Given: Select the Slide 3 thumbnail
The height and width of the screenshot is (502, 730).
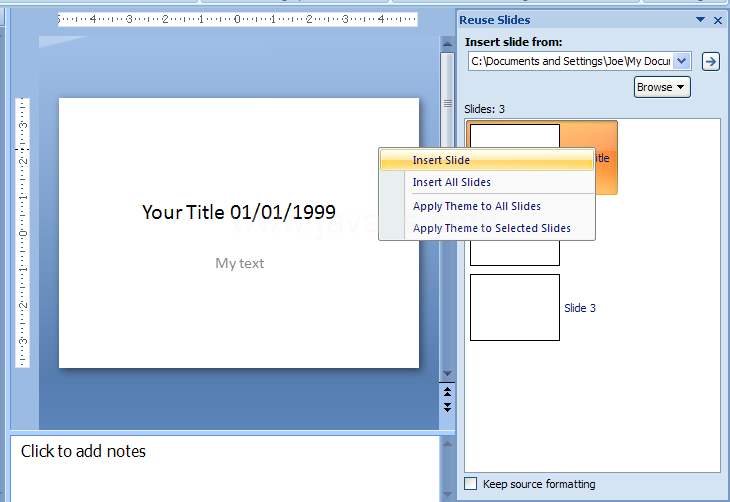Looking at the screenshot, I should pos(515,307).
